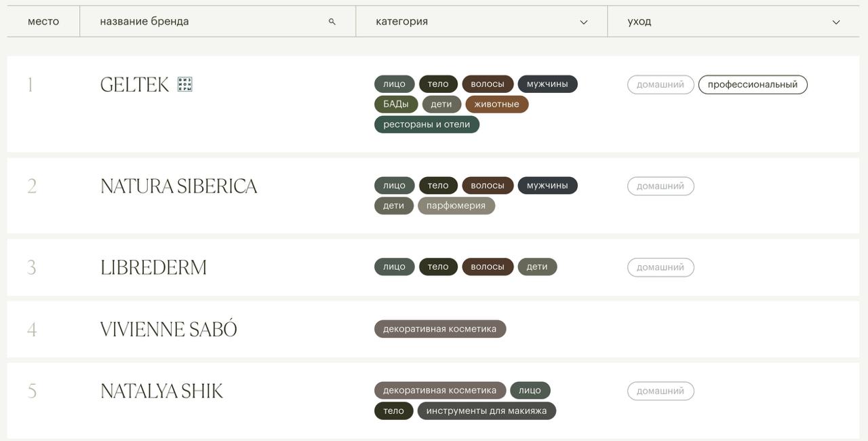Screen dimensions: 868x441
Task: Select лицо tag in NATALYA SHIK row
Action: click(x=530, y=391)
